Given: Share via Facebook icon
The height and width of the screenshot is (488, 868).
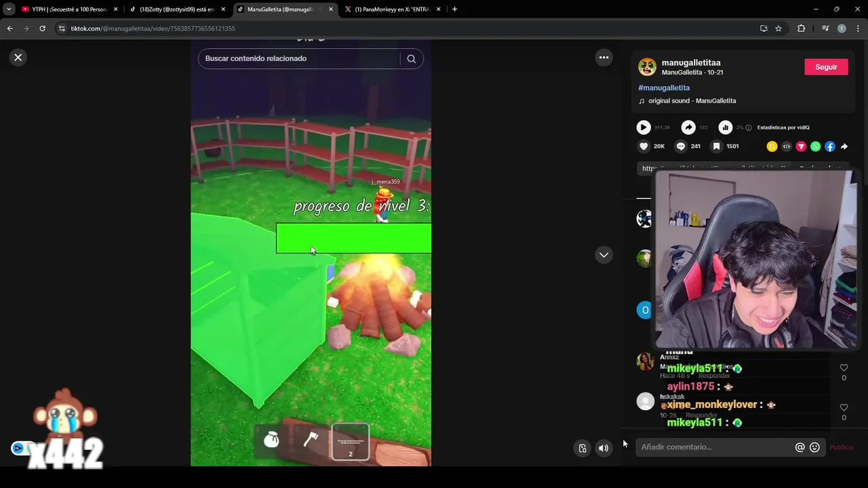Looking at the screenshot, I should pyautogui.click(x=830, y=146).
